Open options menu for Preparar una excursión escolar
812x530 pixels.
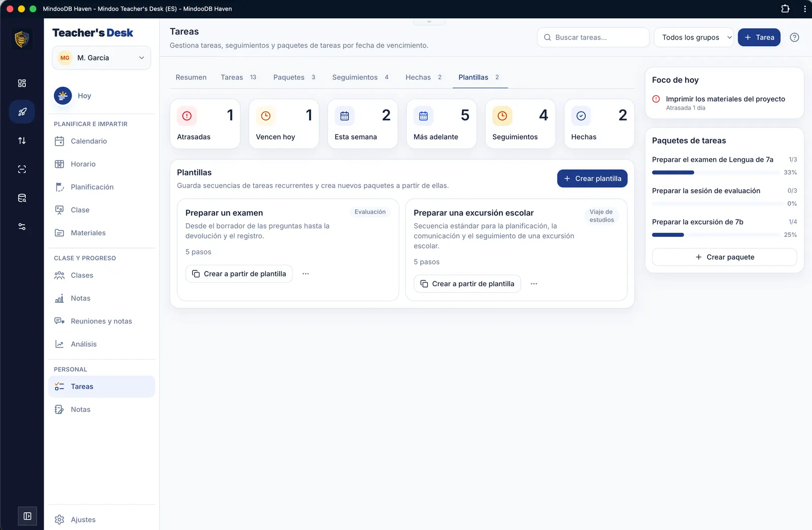click(534, 284)
